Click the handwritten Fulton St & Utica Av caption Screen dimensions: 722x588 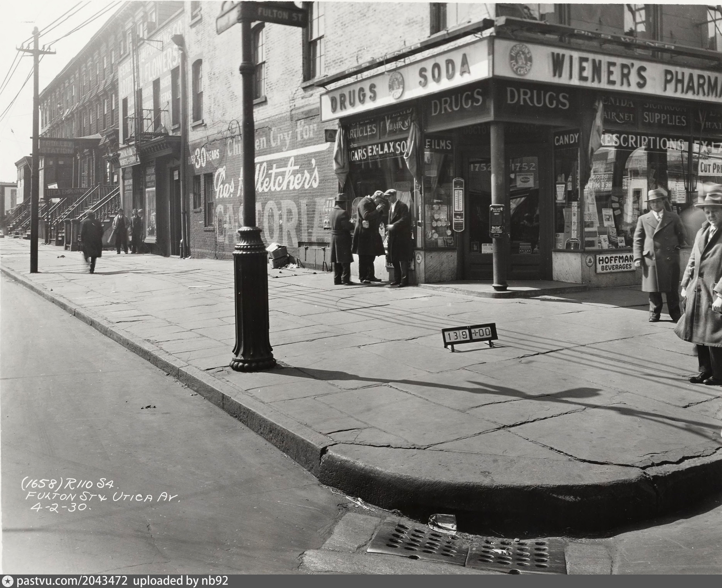pos(102,497)
